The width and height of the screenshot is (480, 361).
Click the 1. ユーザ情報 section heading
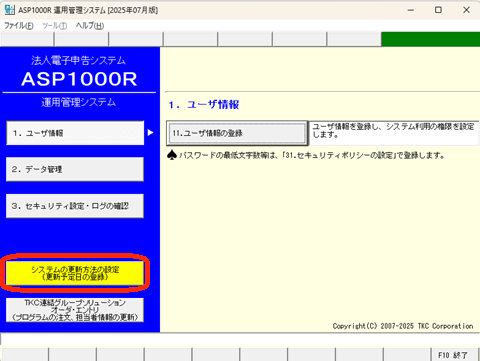[x=204, y=105]
